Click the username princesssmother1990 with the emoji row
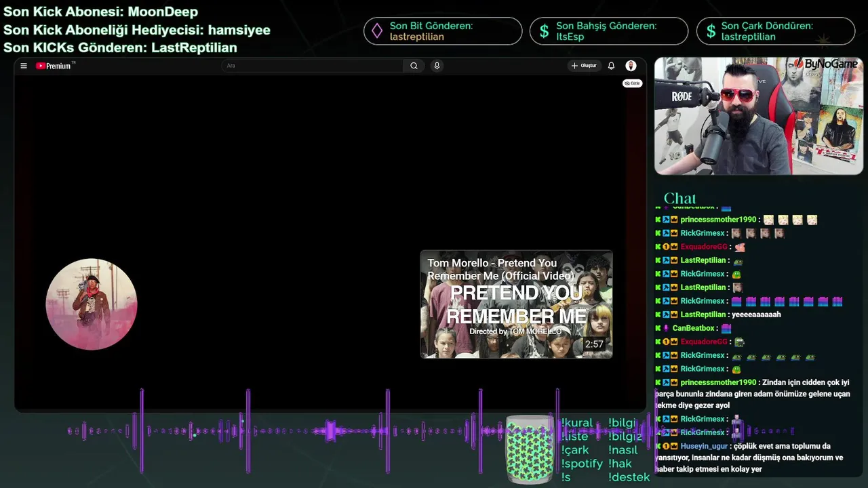 pyautogui.click(x=718, y=220)
